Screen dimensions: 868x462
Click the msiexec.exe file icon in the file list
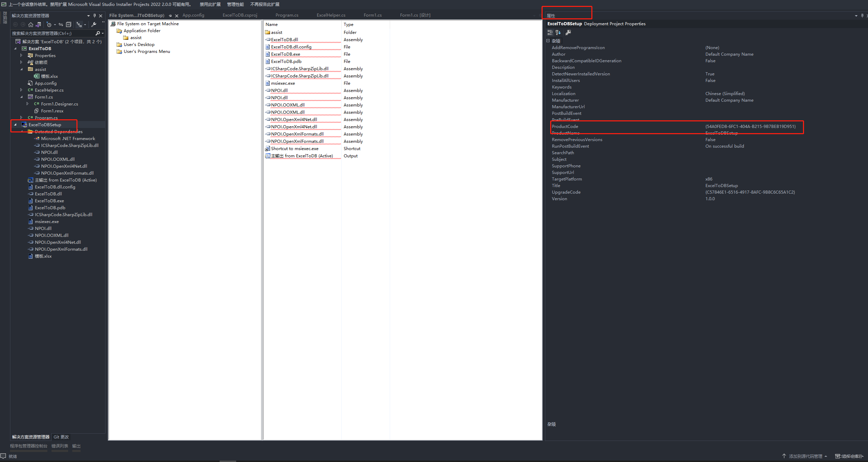coord(268,83)
